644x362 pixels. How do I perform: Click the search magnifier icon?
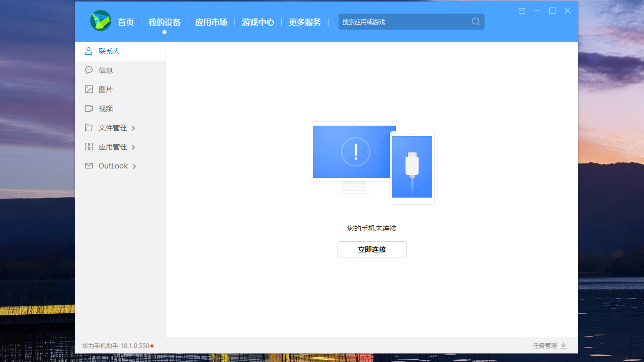(475, 21)
